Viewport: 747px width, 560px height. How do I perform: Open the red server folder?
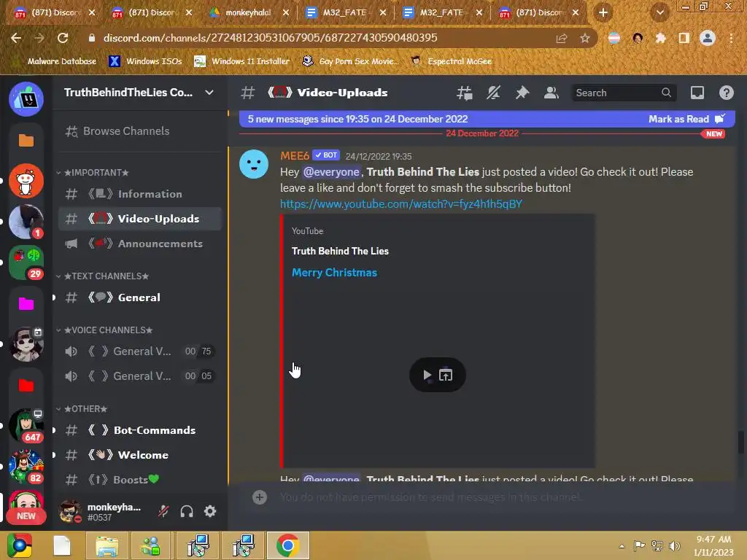(x=26, y=385)
